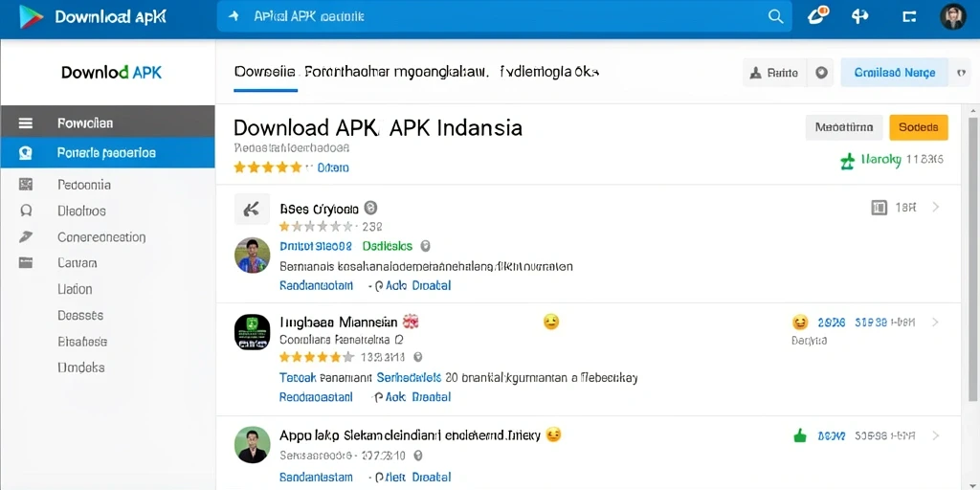Focus the top search input field
The height and width of the screenshot is (490, 980).
(503, 16)
